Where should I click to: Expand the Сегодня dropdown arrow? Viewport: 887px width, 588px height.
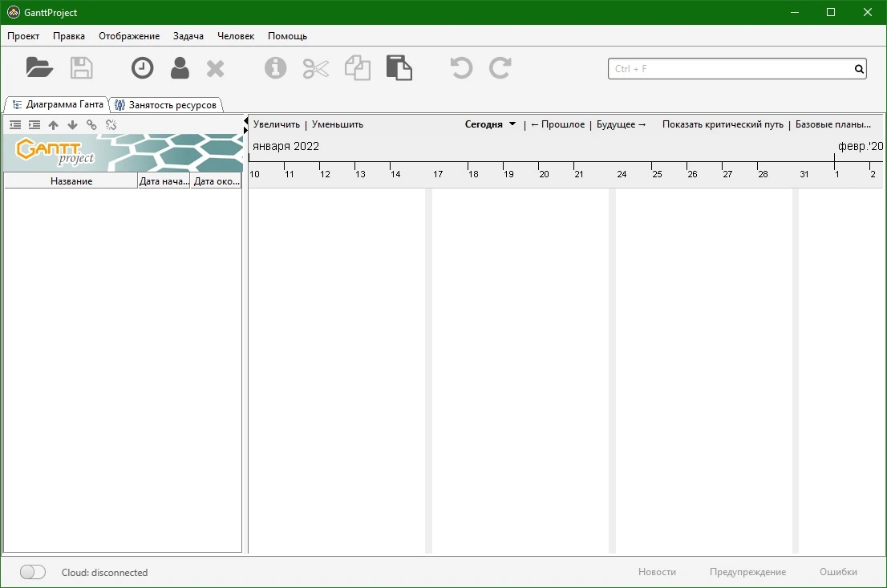(x=512, y=124)
